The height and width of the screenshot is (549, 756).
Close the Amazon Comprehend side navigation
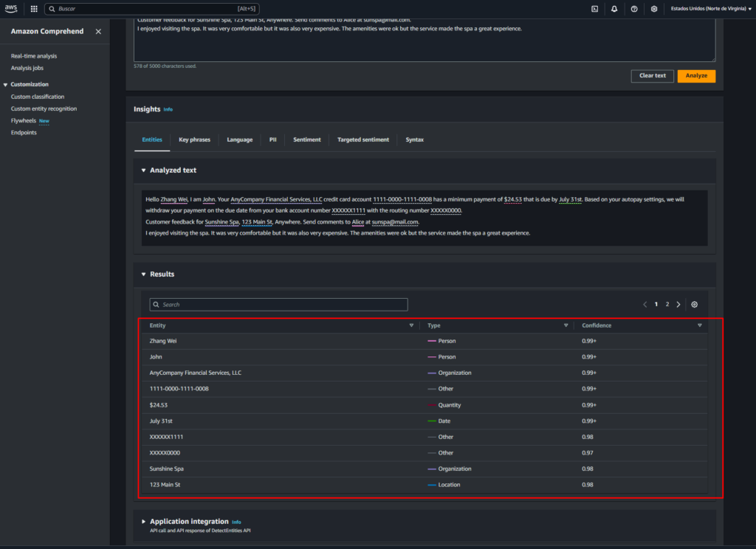point(99,32)
